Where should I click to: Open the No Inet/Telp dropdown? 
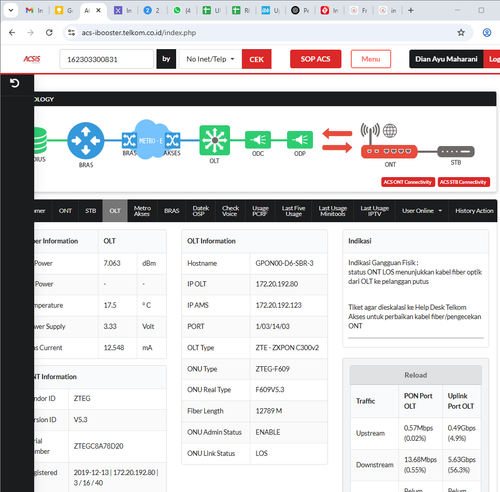(x=210, y=59)
